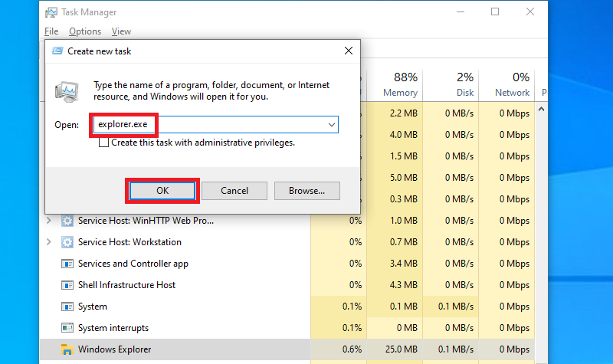613x364 pixels.
Task: Click the Service Host: WinHTTP gear icon
Action: [x=67, y=221]
